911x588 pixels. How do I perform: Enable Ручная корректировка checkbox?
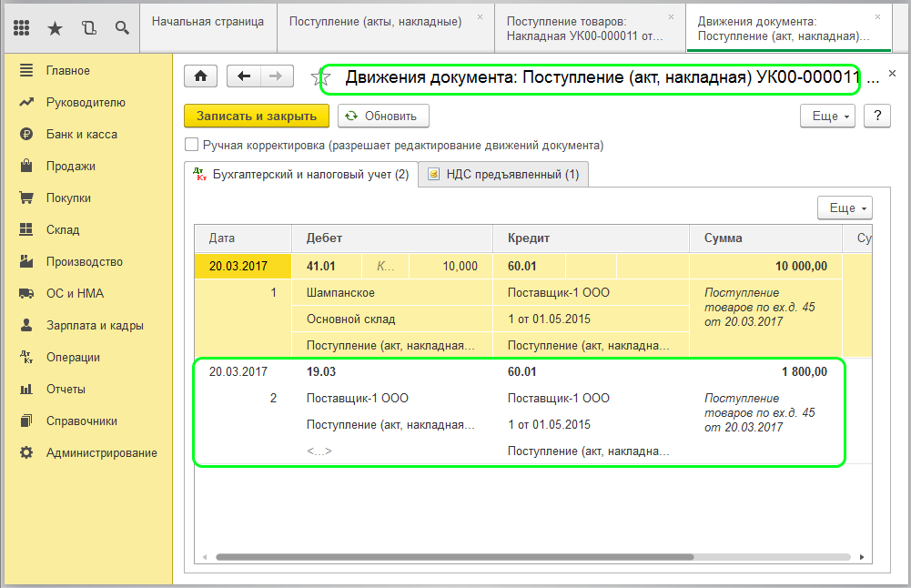[x=191, y=145]
